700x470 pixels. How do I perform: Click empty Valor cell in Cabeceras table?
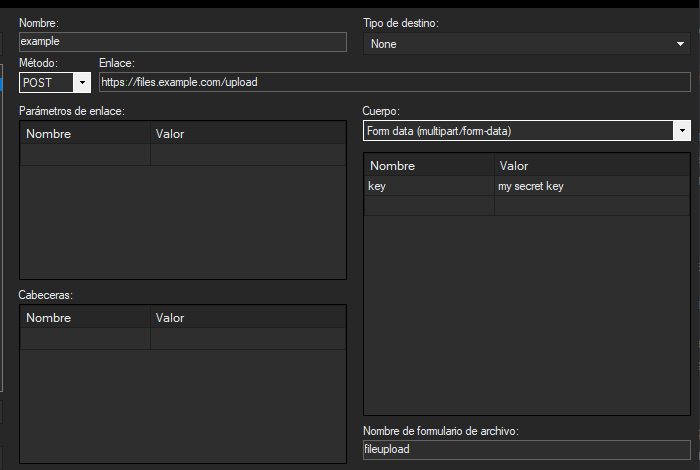tap(248, 339)
